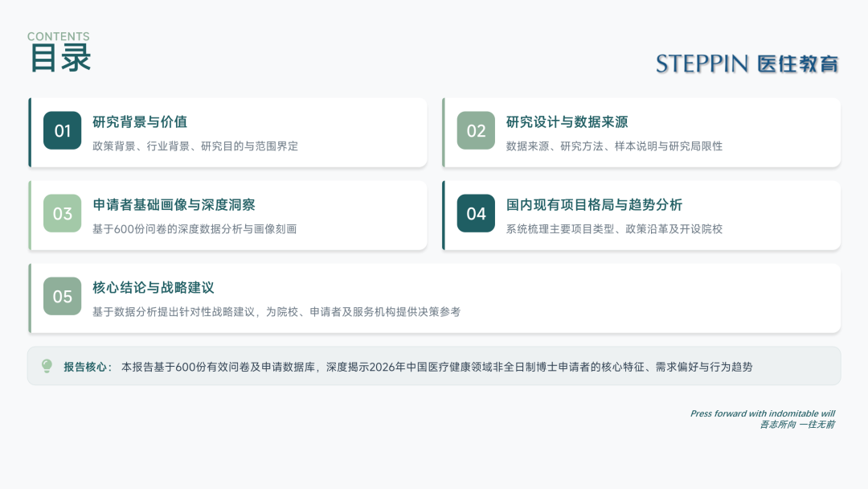
Task: Select the 数据来源、研究方法 description text
Action: [x=614, y=146]
